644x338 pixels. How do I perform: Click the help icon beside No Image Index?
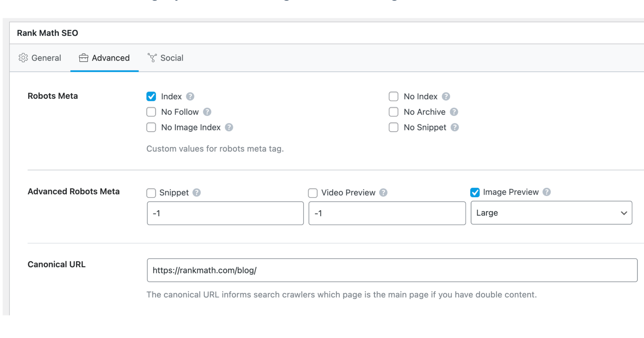point(229,127)
